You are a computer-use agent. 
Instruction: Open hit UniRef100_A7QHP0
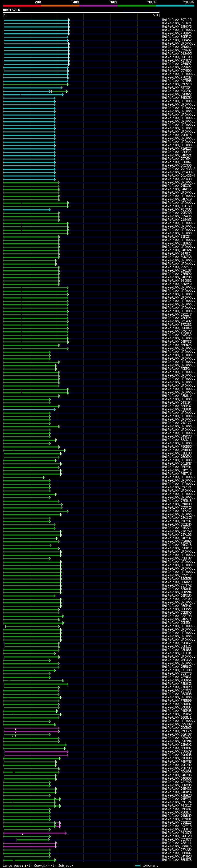[x=177, y=34]
